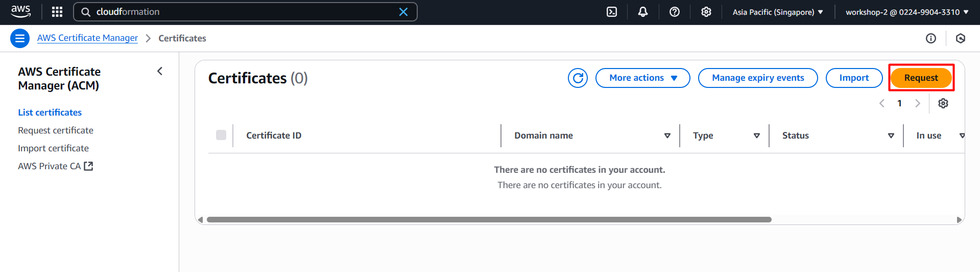The width and height of the screenshot is (980, 272).
Task: Open the info panel icon
Action: click(930, 38)
